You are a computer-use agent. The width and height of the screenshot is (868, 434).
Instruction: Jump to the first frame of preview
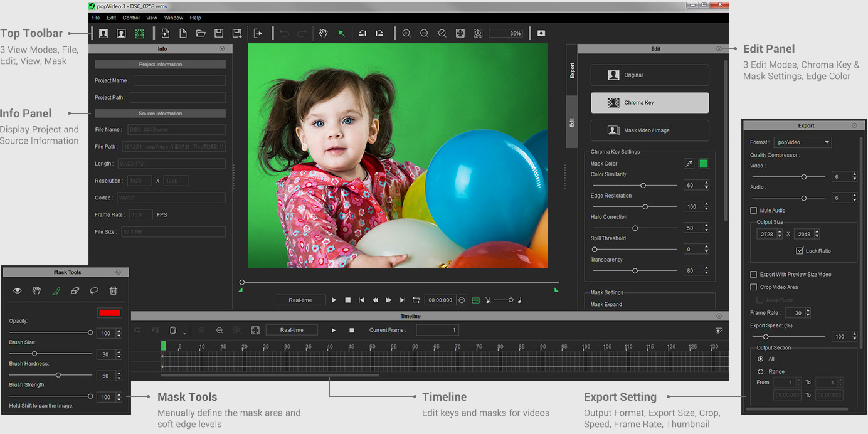[x=361, y=300]
